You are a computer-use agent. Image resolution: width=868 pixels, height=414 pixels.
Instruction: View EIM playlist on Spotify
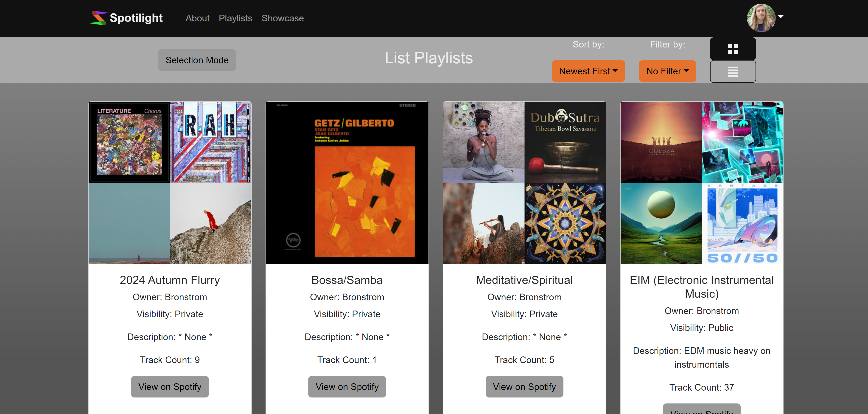(x=702, y=409)
